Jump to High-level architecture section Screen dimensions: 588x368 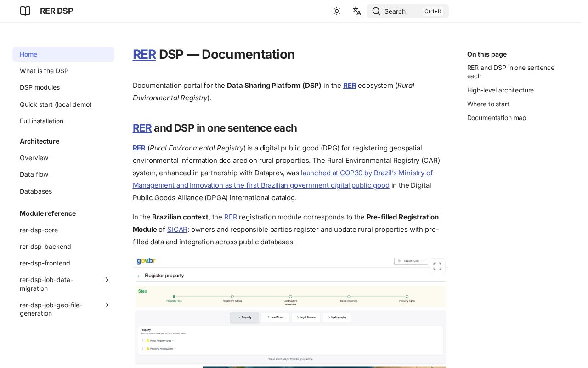point(500,90)
